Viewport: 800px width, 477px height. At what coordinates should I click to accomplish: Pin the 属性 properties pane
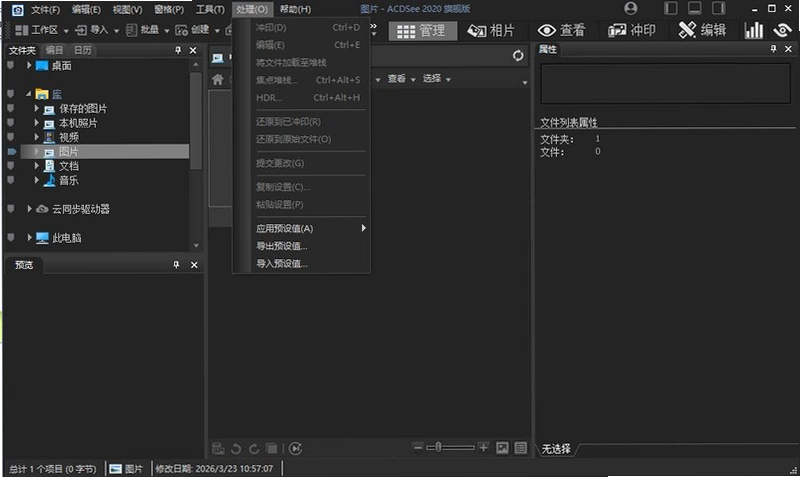click(773, 49)
